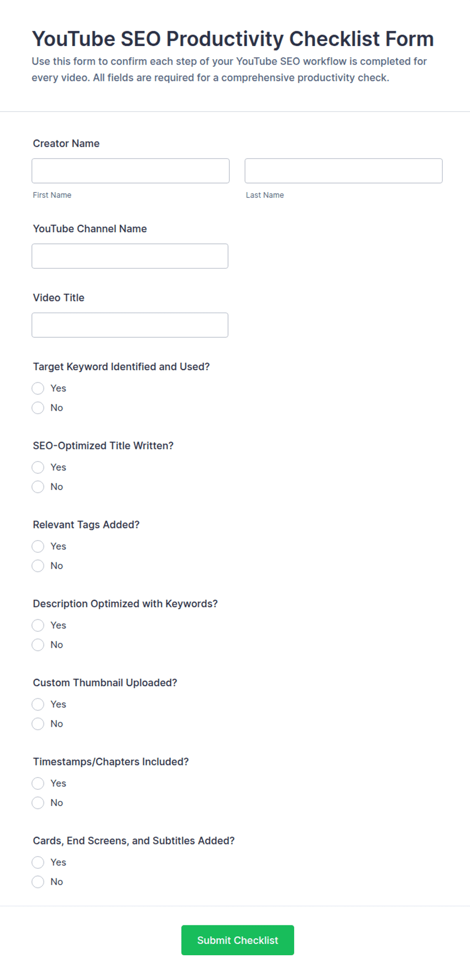Choose Yes for SEO-Optimized Title Written
This screenshot has height=980, width=470.
tap(38, 467)
